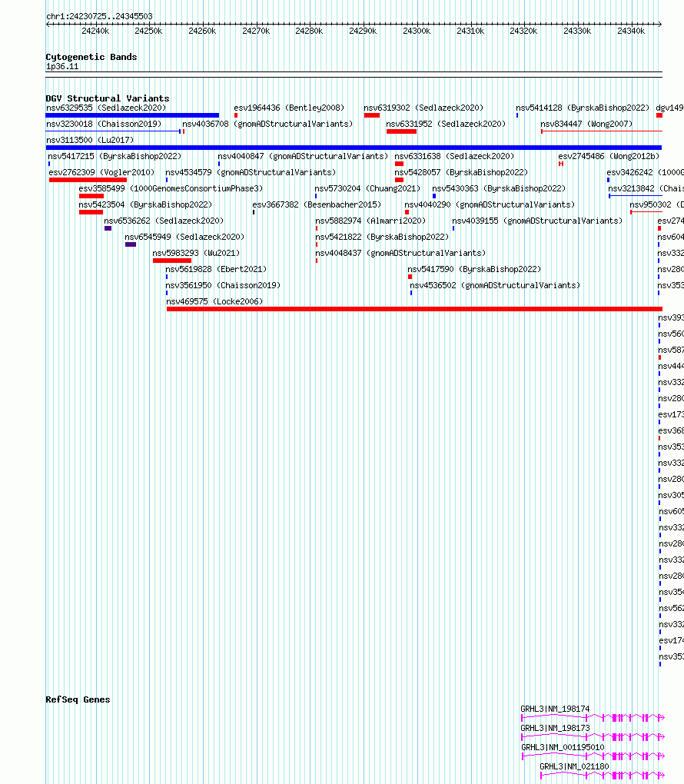Click esv2745486 (Wong2012b) label
Screen dimensions: 684x784
(609, 156)
